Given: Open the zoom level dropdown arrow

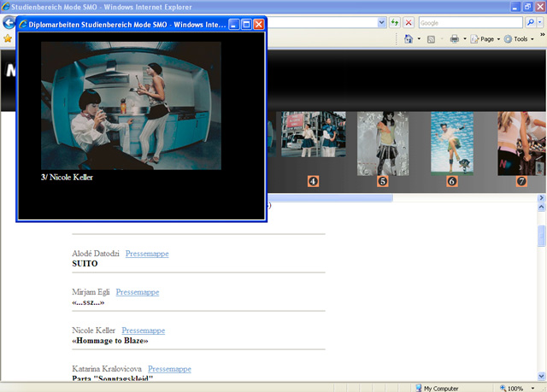Looking at the screenshot, I should [530, 388].
